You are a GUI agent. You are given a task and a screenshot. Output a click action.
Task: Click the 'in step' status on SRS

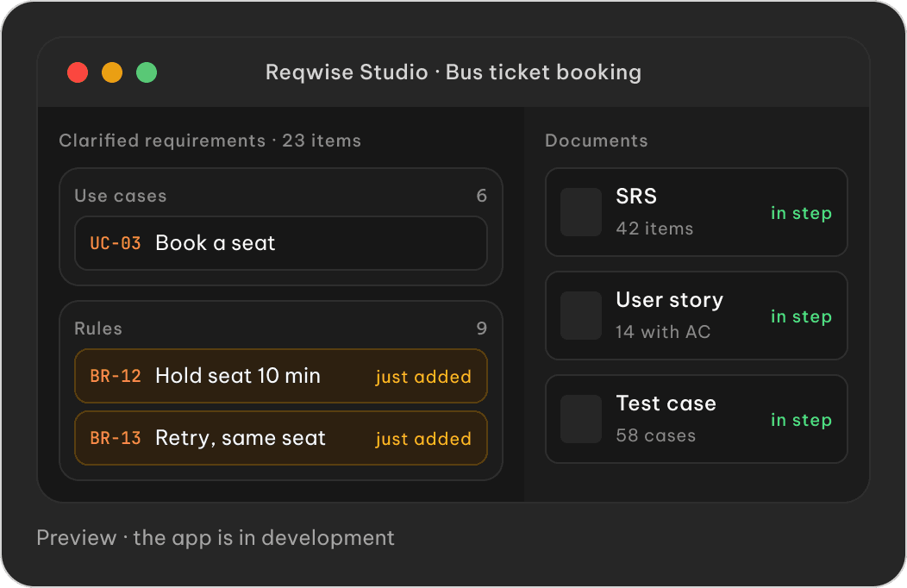801,213
